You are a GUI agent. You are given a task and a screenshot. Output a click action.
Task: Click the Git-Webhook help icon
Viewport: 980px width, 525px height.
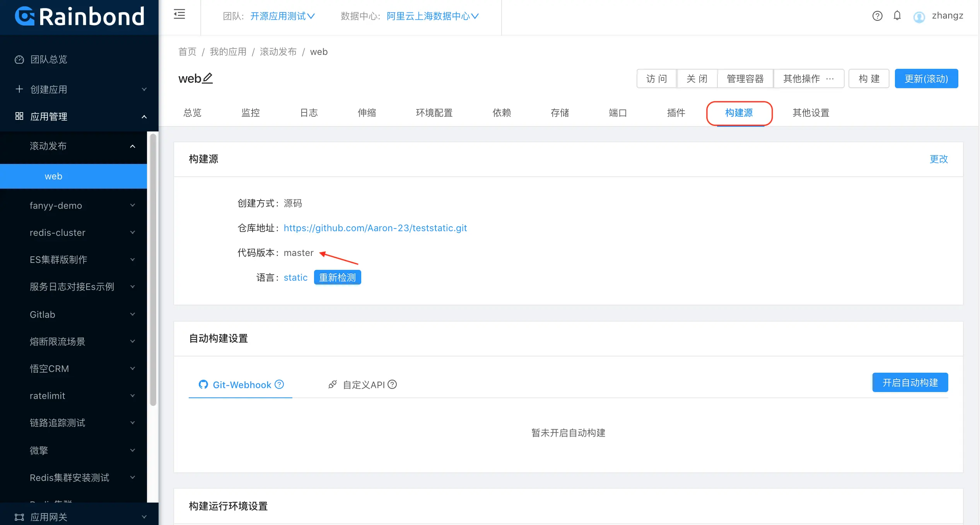[279, 384]
